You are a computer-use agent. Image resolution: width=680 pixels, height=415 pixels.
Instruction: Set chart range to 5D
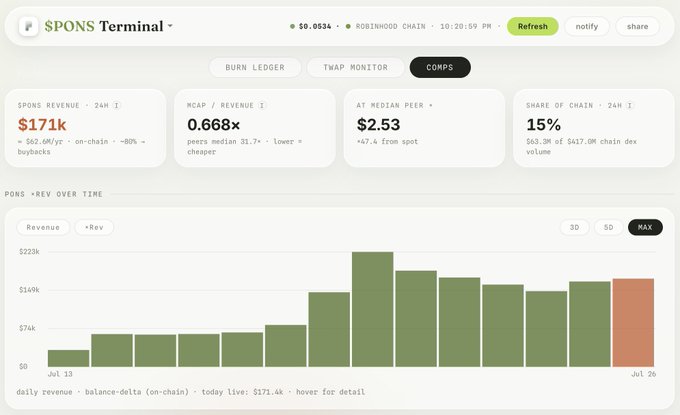(x=609, y=227)
